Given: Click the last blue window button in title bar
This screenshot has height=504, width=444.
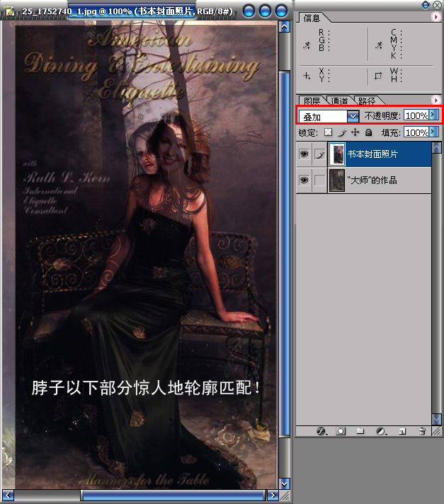Looking at the screenshot, I should pos(281,11).
